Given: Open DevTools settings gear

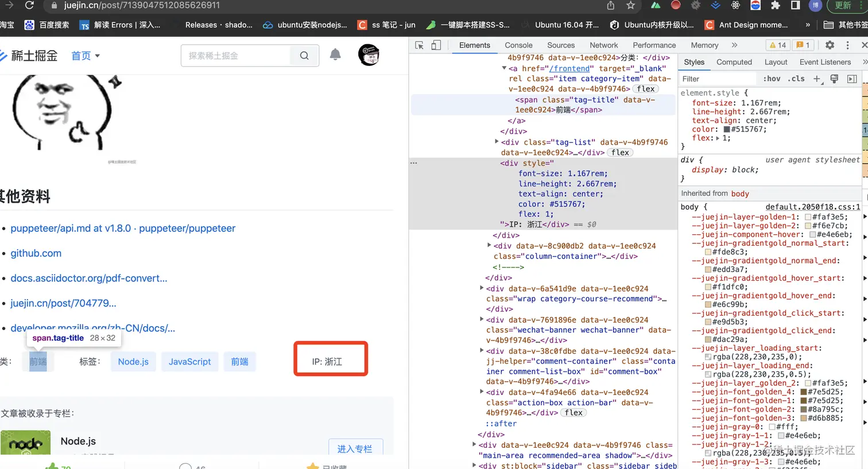Looking at the screenshot, I should pos(830,45).
